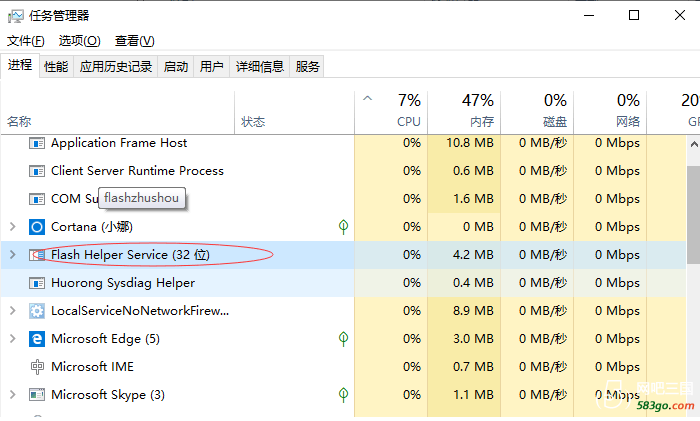
Task: Click the scrollbar up arrow
Action: [694, 144]
